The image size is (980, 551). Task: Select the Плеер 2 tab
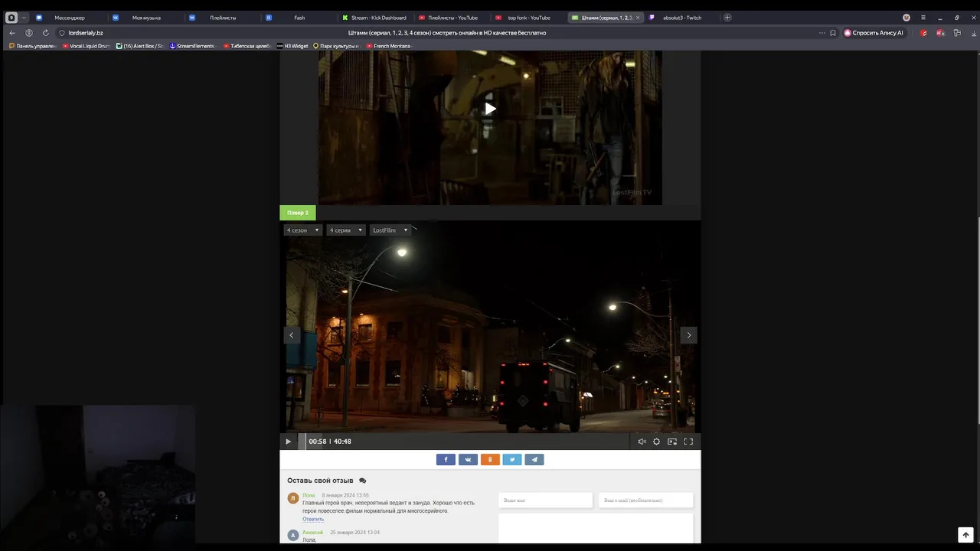298,213
